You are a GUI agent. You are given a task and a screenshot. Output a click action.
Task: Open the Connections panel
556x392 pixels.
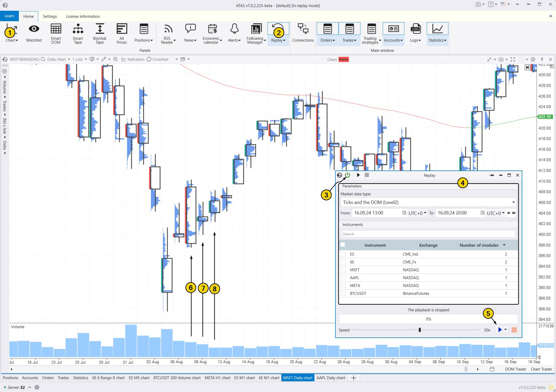tap(303, 33)
